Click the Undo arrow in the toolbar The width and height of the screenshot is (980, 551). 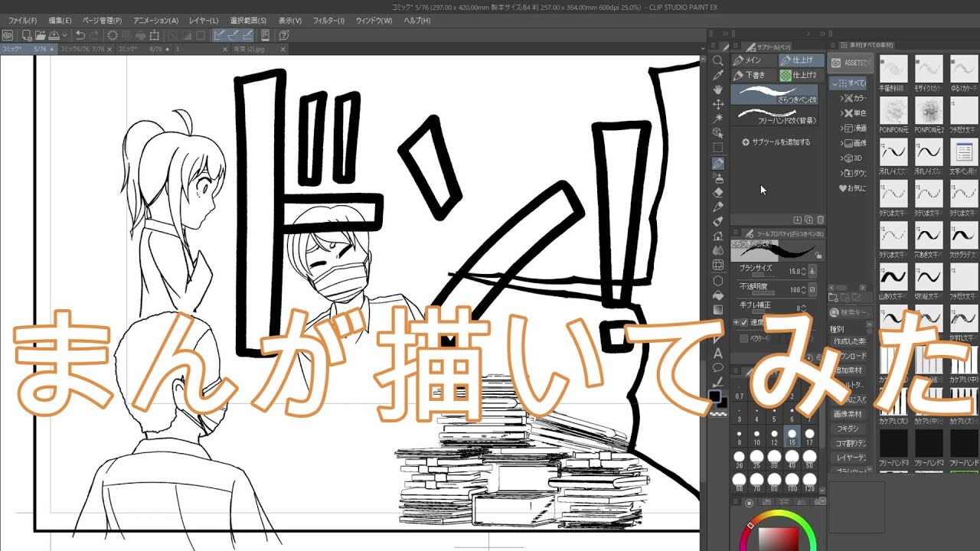coord(80,35)
